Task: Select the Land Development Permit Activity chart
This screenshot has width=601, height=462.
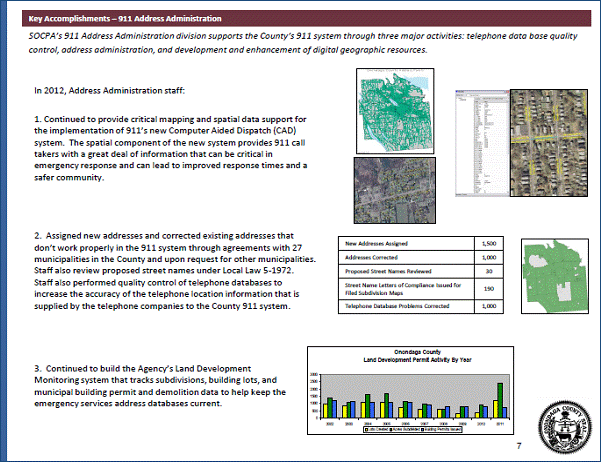Action: (x=411, y=391)
